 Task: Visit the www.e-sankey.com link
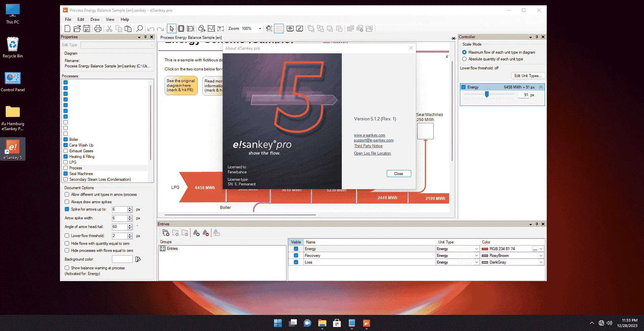(x=370, y=135)
